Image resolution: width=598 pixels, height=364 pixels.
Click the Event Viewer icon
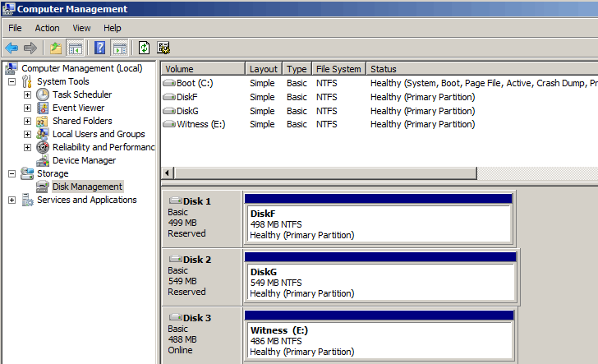point(43,108)
